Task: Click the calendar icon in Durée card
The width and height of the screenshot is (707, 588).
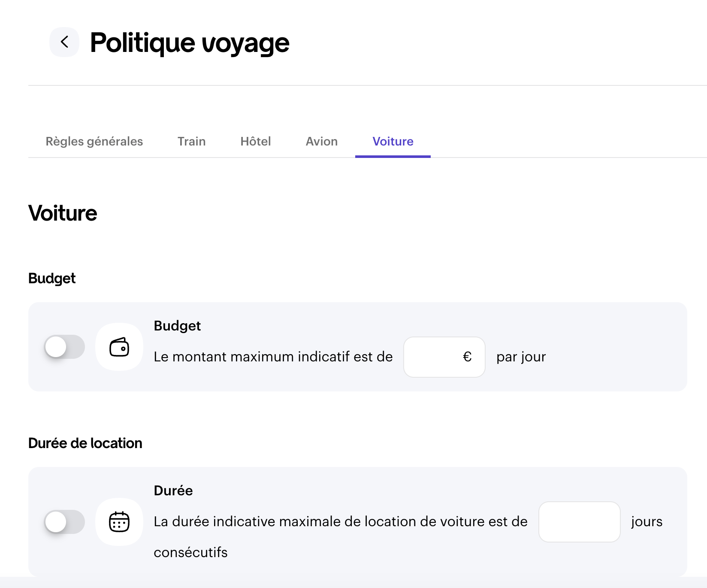Action: pyautogui.click(x=119, y=522)
